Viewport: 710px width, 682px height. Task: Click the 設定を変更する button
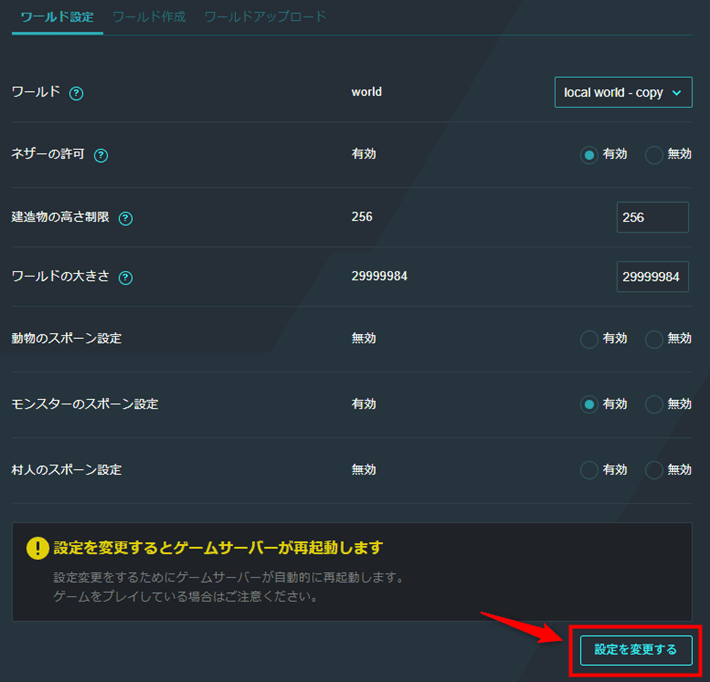point(636,650)
